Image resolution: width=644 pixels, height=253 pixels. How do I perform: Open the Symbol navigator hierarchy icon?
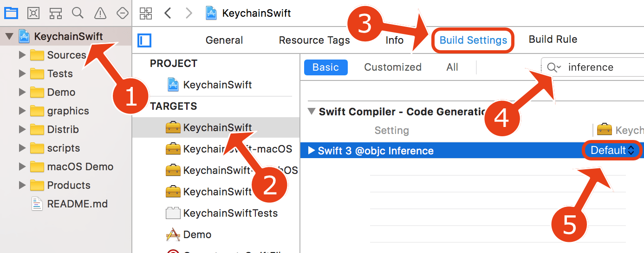[x=55, y=13]
